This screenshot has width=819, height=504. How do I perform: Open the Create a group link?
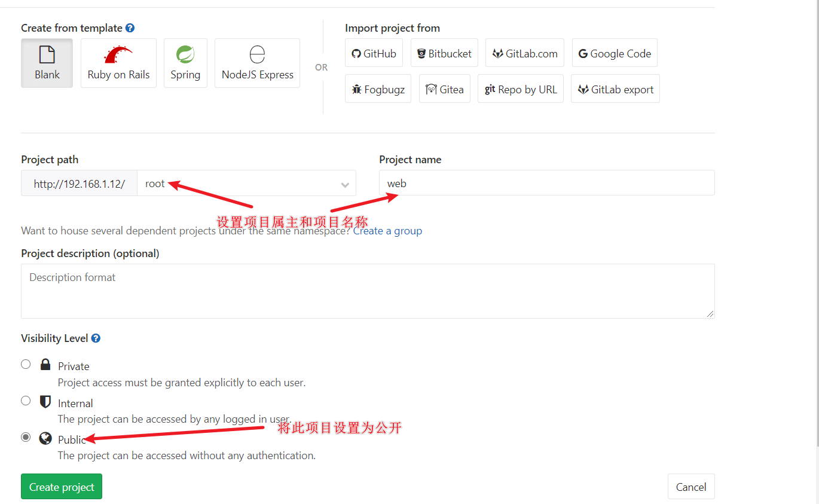[387, 231]
